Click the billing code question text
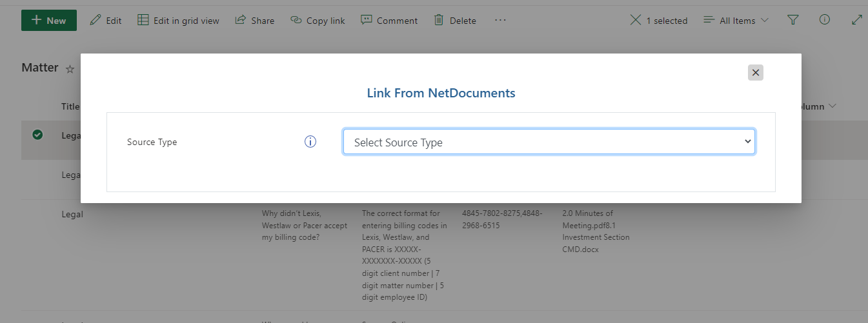This screenshot has height=323, width=868. click(x=305, y=225)
